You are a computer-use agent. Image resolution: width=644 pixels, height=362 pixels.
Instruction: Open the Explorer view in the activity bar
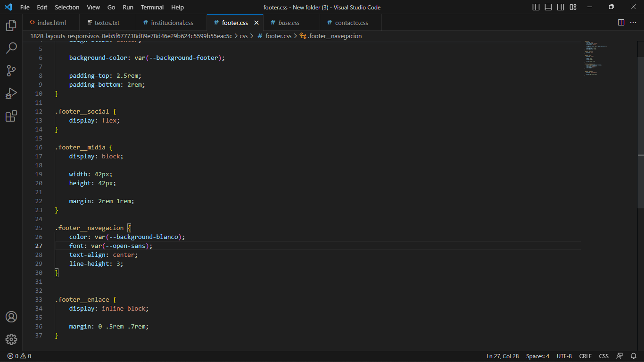[x=11, y=25]
